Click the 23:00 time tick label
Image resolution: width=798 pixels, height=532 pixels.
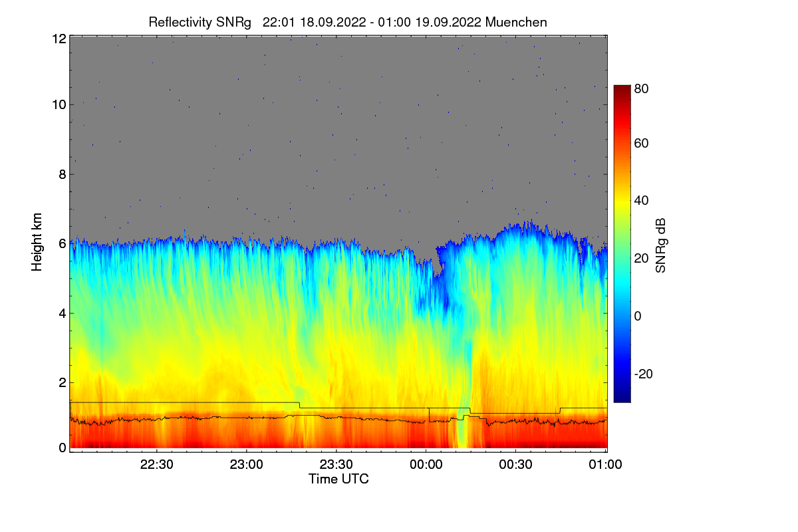click(x=247, y=465)
